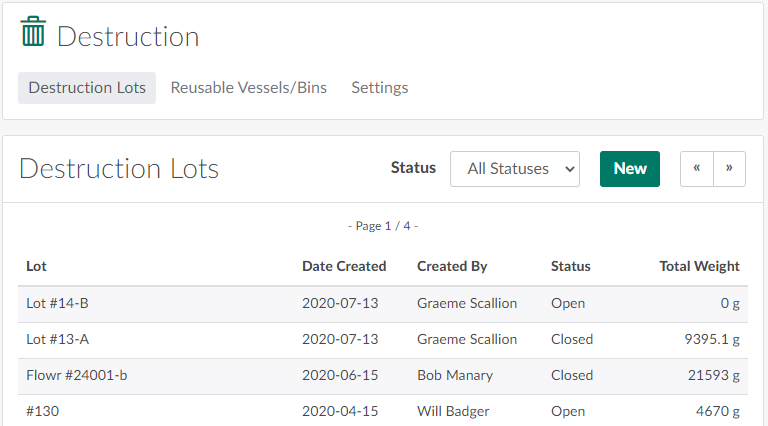The height and width of the screenshot is (426, 768).
Task: Click the trash can Destruction icon
Action: click(34, 32)
